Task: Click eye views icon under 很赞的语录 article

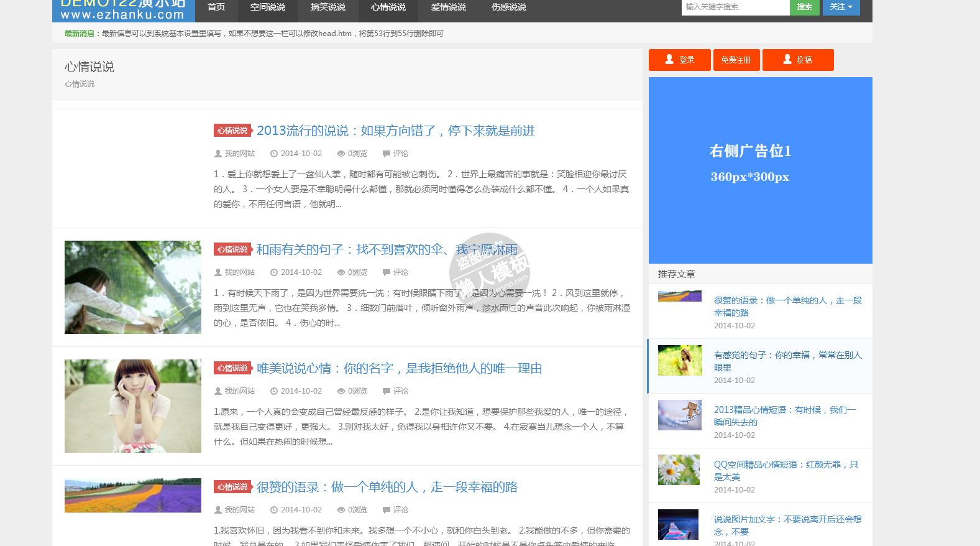Action: [x=341, y=510]
